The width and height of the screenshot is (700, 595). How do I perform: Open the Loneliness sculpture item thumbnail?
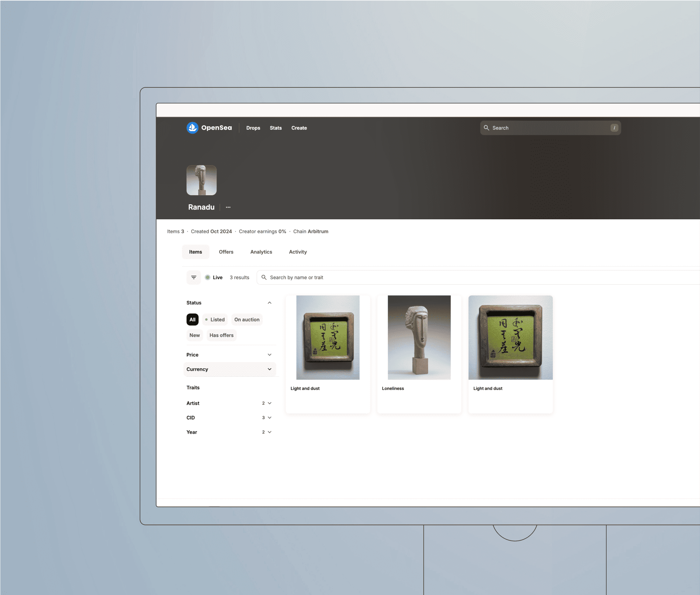[419, 337]
